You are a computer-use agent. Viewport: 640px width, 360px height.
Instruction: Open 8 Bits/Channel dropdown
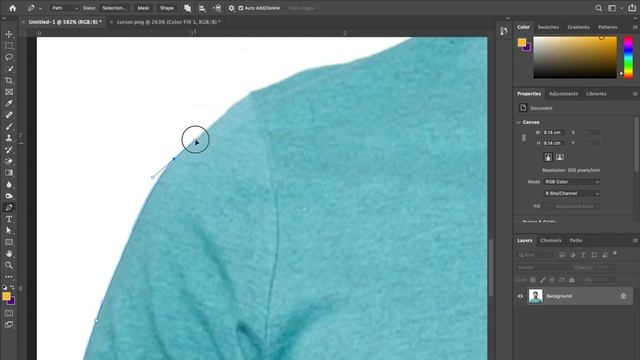tap(571, 193)
